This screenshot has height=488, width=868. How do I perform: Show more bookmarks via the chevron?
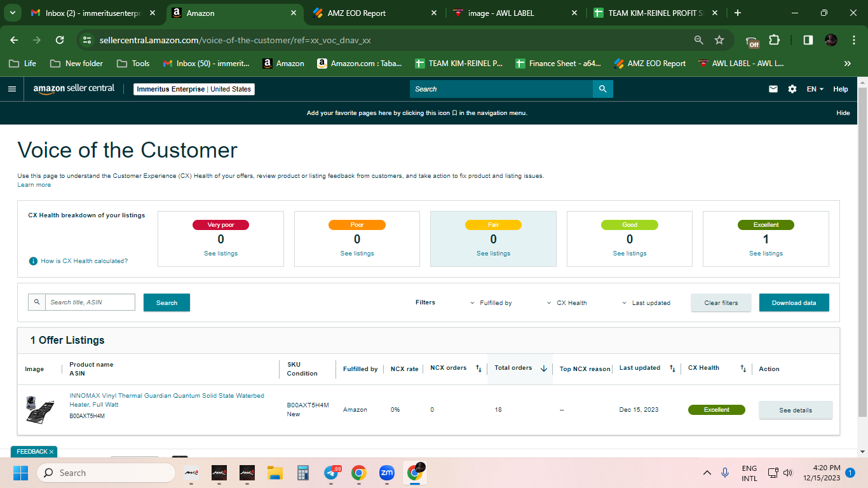coord(847,64)
